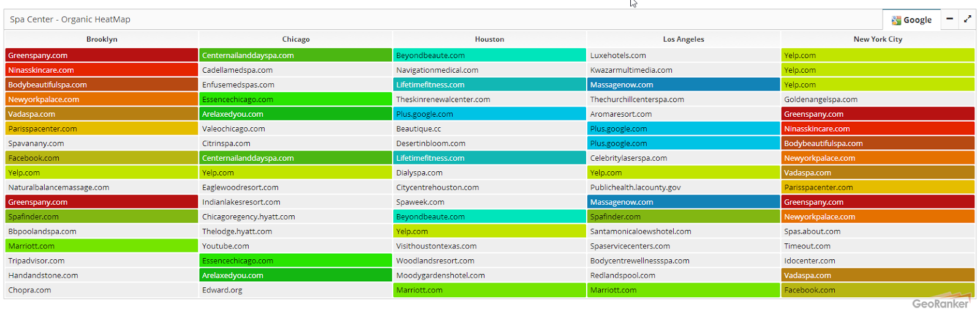Image resolution: width=980 pixels, height=318 pixels.
Task: Click the Spavanany.com cell
Action: tap(102, 143)
